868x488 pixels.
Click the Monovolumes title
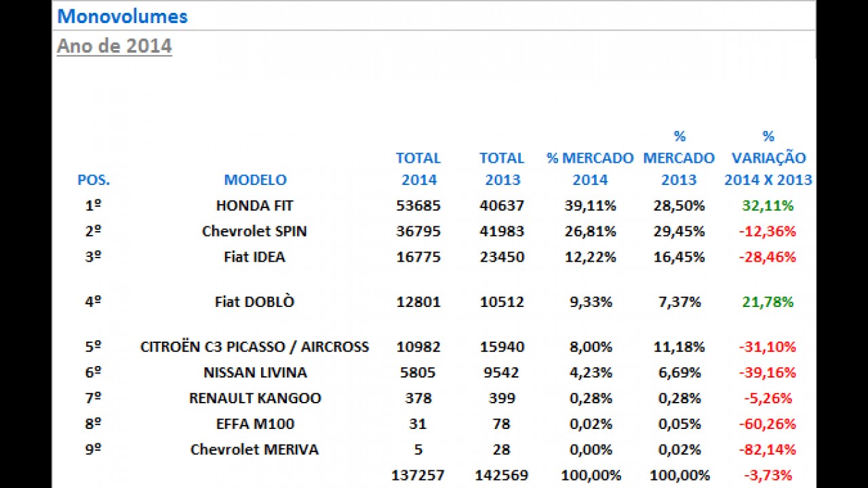point(122,16)
